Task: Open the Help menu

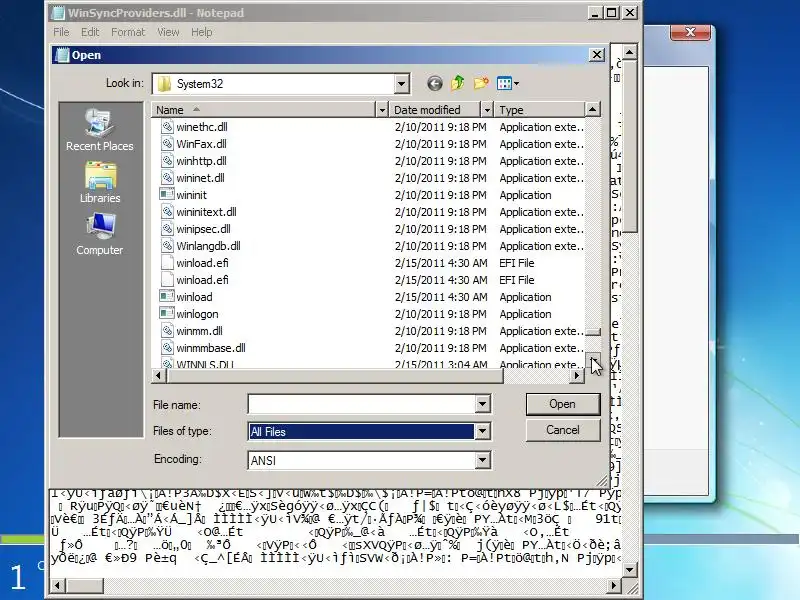Action: point(202,32)
